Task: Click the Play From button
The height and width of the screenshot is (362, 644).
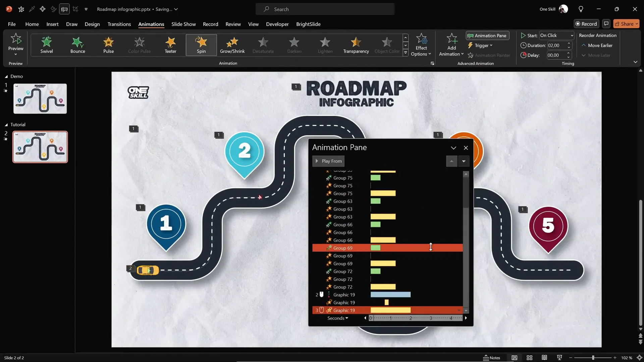Action: coord(328,161)
